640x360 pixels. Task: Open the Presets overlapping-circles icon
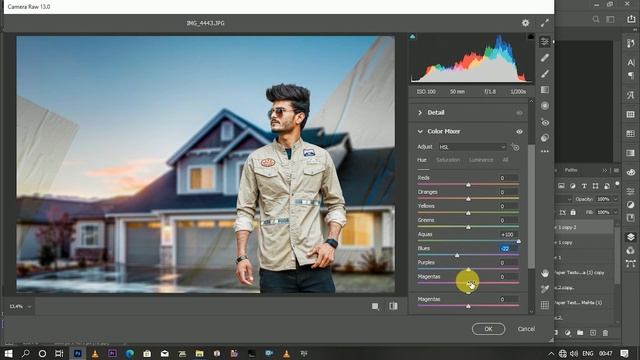pyautogui.click(x=544, y=138)
